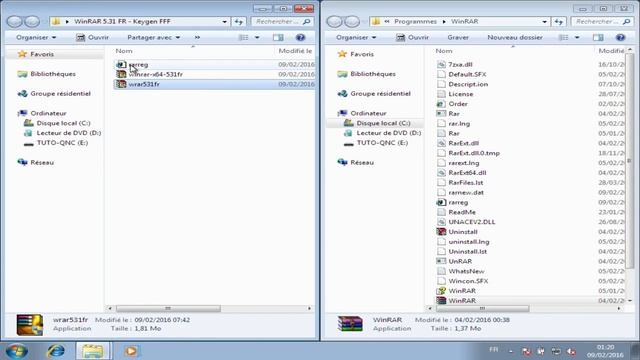Launch Internet Explorer from taskbar
Screen dimensions: 640x360
pos(56,351)
